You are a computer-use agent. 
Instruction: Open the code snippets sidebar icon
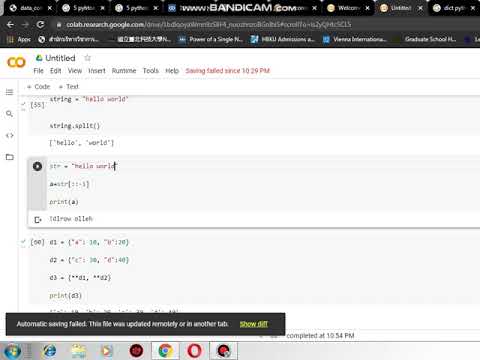tap(9, 135)
